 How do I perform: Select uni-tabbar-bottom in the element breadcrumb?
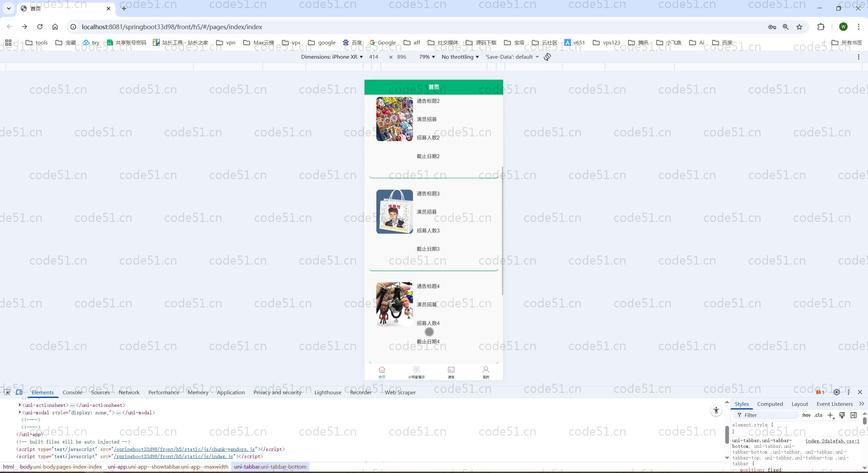point(270,467)
